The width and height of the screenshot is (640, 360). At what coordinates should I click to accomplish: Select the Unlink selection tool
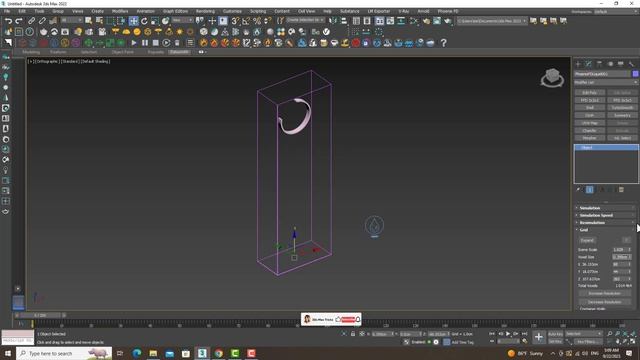(x=42, y=21)
